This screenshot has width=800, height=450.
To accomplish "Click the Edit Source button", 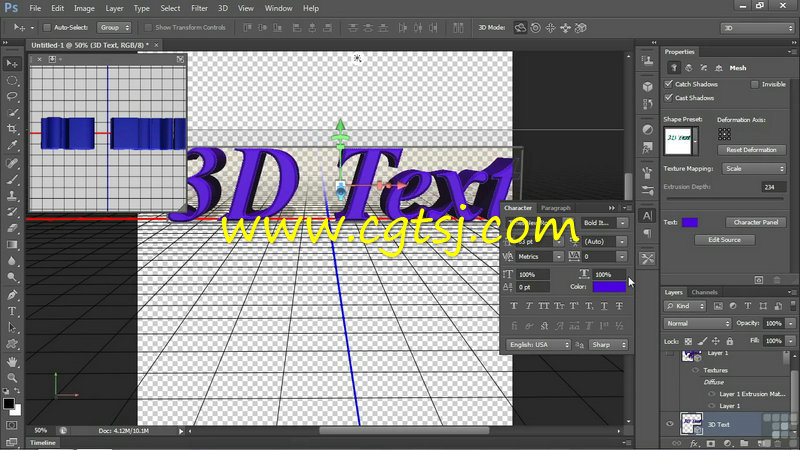I will [x=724, y=240].
